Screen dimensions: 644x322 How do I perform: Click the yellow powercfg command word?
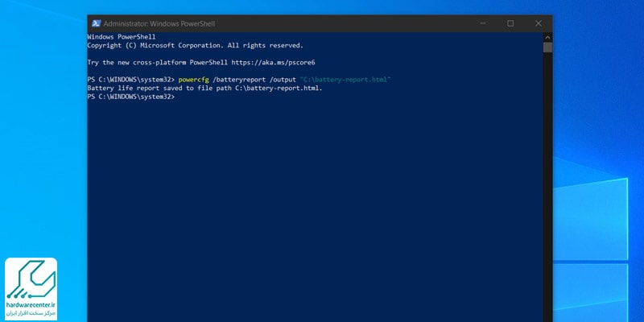click(x=193, y=80)
